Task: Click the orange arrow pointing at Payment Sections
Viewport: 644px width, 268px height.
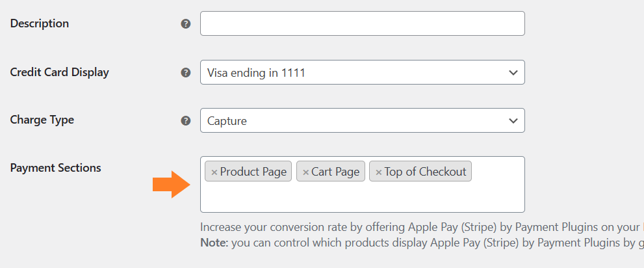Action: tap(172, 185)
